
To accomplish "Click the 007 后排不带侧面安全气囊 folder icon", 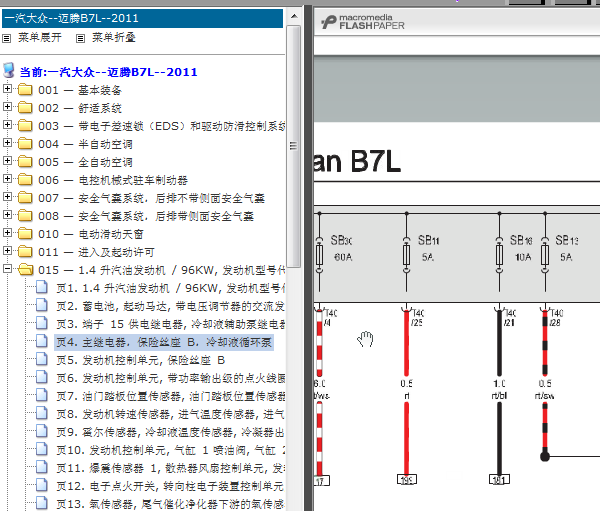I will (25, 198).
